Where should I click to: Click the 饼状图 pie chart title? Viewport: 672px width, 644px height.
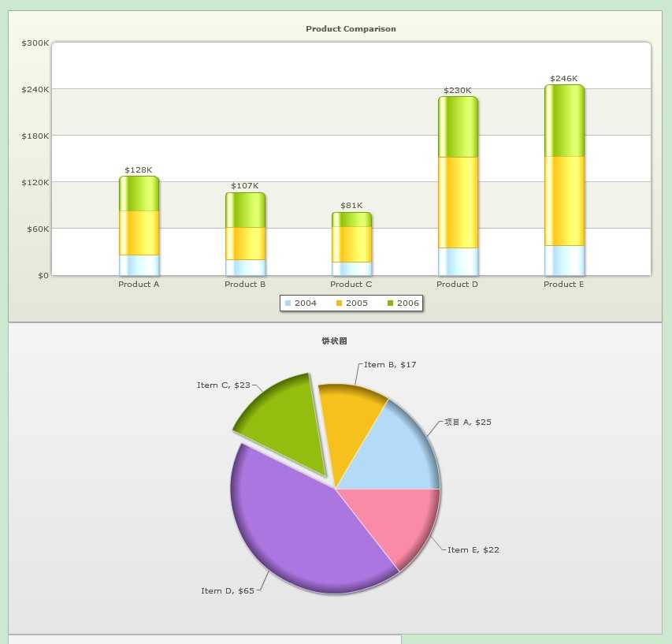click(x=334, y=341)
